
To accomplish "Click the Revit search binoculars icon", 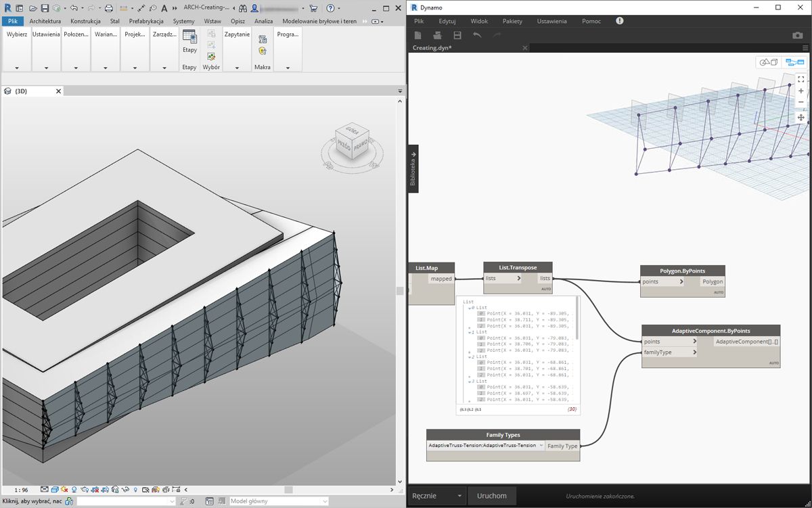I will click(x=242, y=8).
